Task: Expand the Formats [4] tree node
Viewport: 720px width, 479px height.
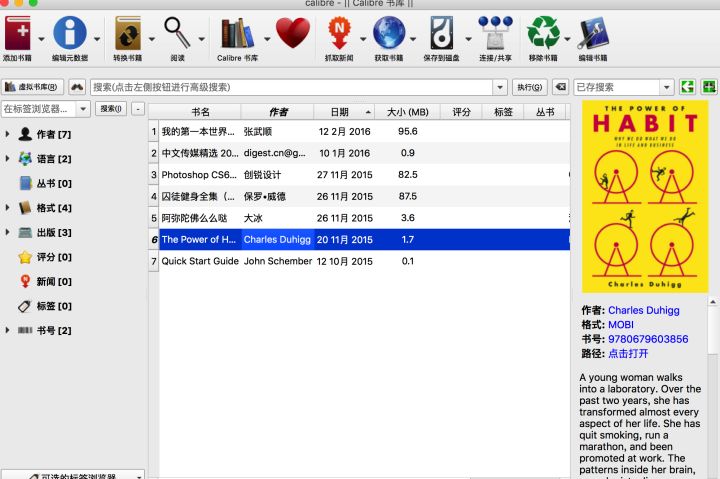Action: coord(7,208)
